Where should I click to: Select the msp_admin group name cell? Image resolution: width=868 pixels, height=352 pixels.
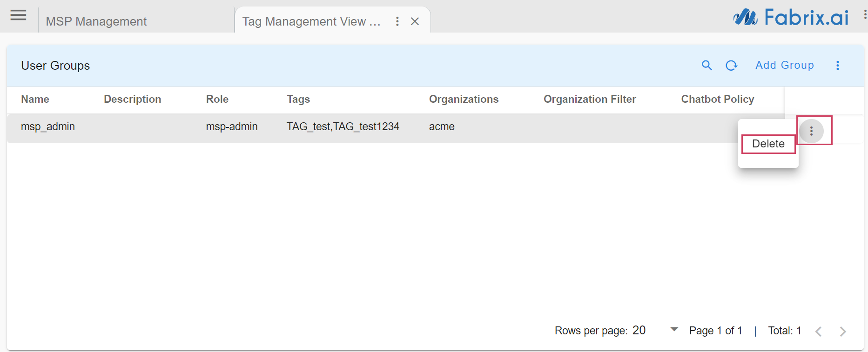click(x=48, y=127)
